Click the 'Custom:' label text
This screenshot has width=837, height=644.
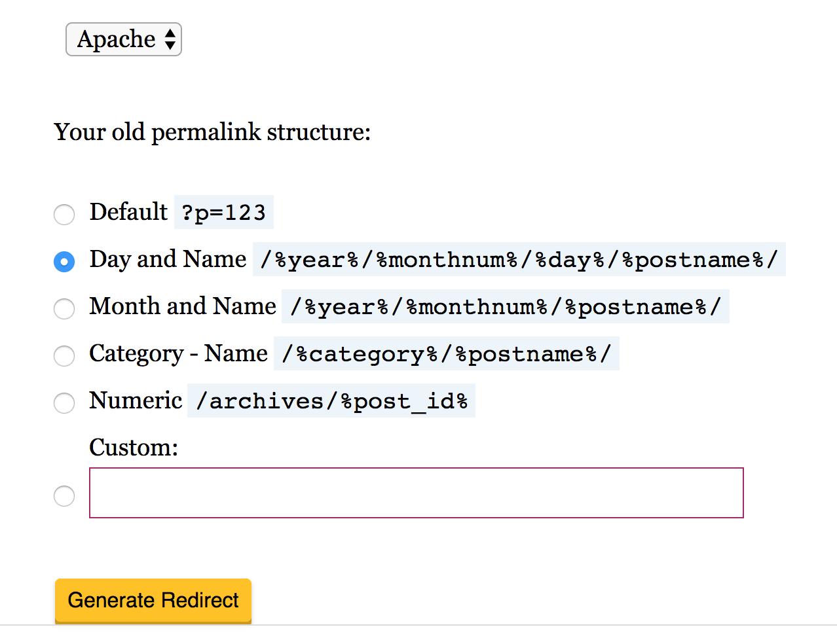click(134, 448)
